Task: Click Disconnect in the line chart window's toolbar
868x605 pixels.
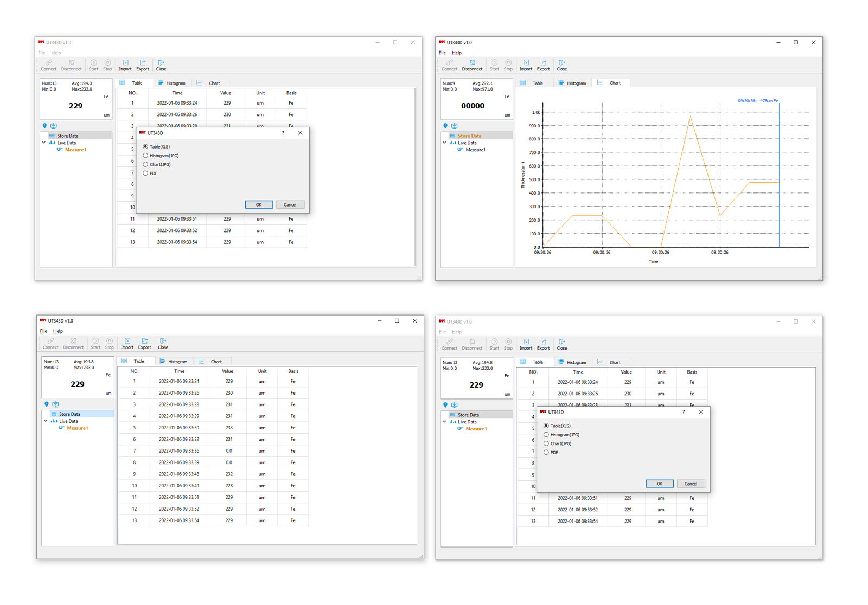Action: point(472,65)
